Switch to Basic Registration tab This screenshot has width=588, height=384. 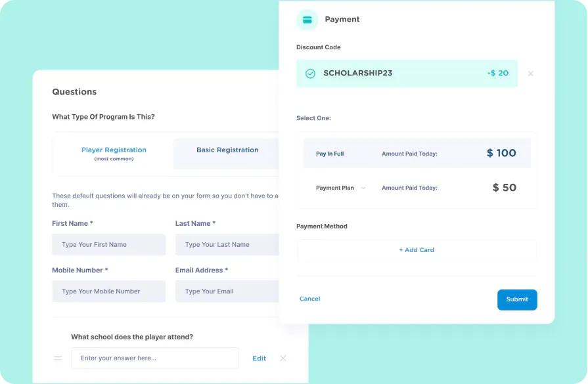(227, 154)
